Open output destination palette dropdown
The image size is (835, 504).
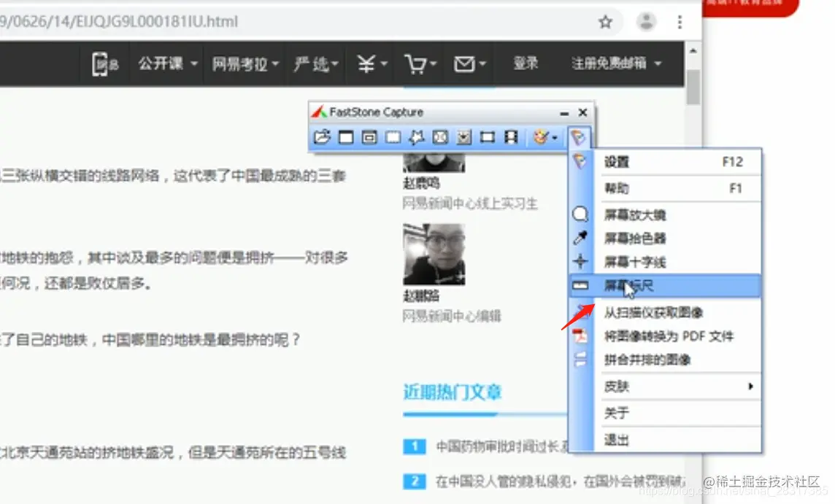[545, 137]
